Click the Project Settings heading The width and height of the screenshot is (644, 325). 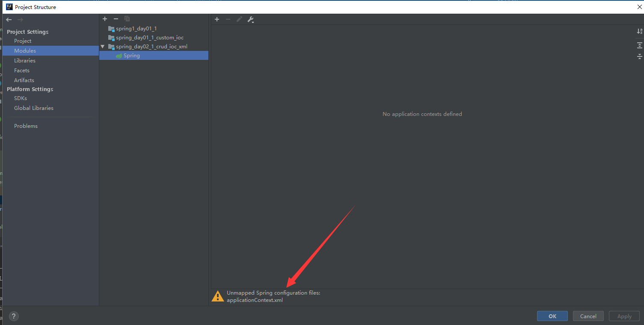(28, 32)
